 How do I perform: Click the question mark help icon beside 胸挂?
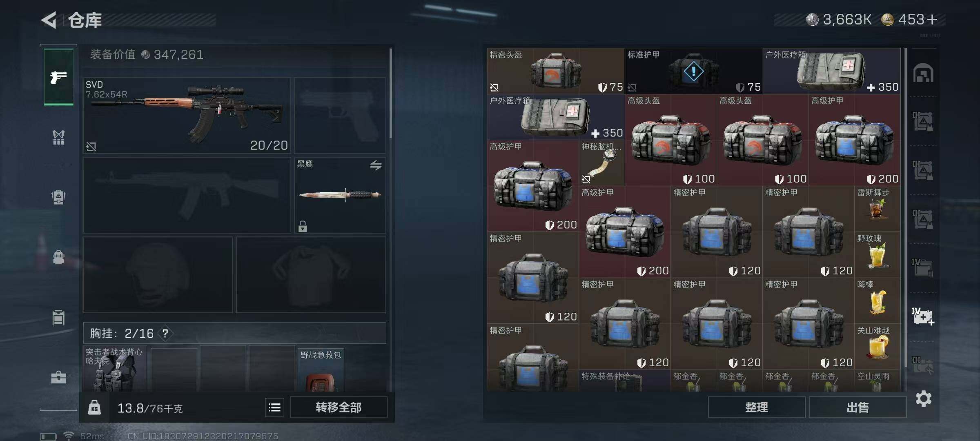tap(165, 334)
